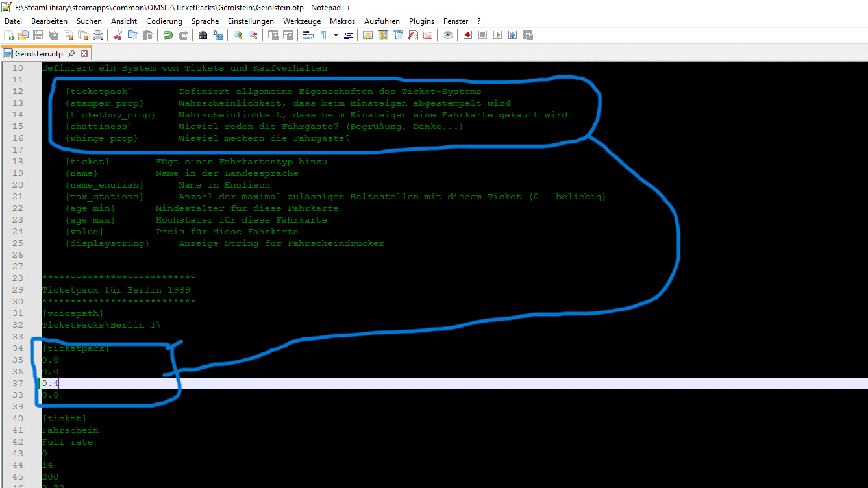Open the Einstellungen menu
Viewport: 868px width, 488px height.
pos(251,21)
